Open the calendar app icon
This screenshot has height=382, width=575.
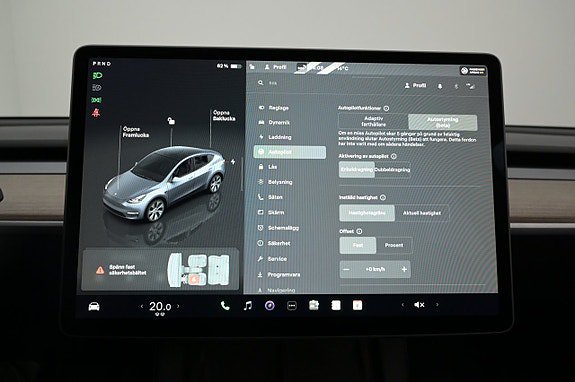(358, 305)
